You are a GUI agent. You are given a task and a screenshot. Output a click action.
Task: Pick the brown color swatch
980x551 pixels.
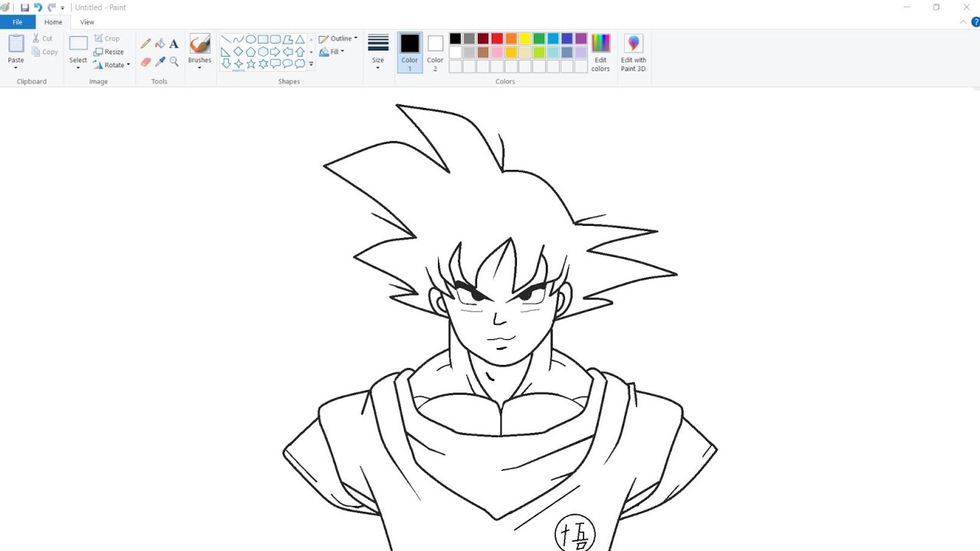tap(483, 52)
